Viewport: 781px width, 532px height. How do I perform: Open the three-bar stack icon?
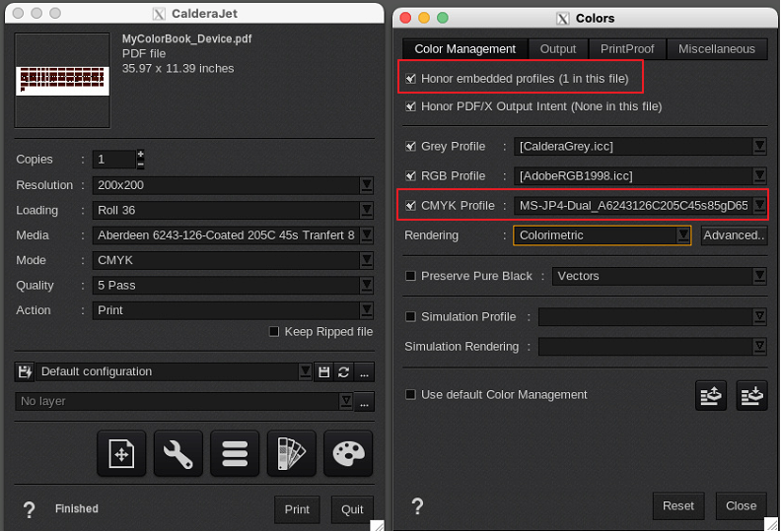235,454
